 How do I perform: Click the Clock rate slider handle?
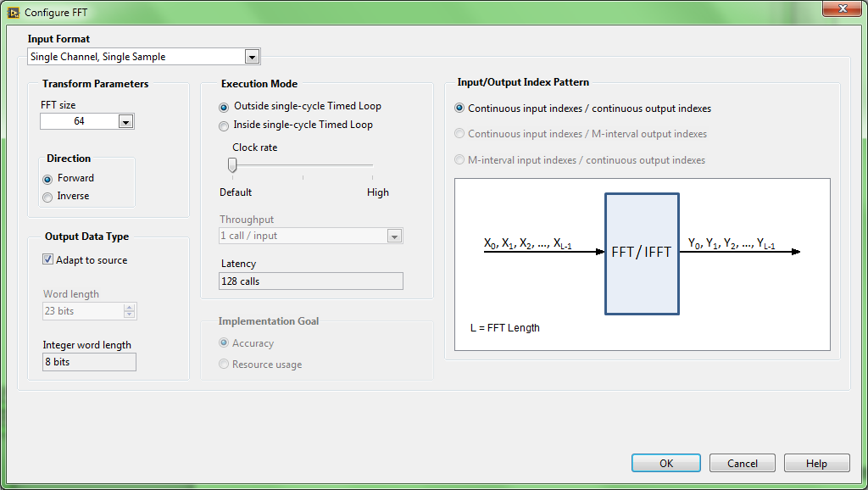[x=232, y=164]
